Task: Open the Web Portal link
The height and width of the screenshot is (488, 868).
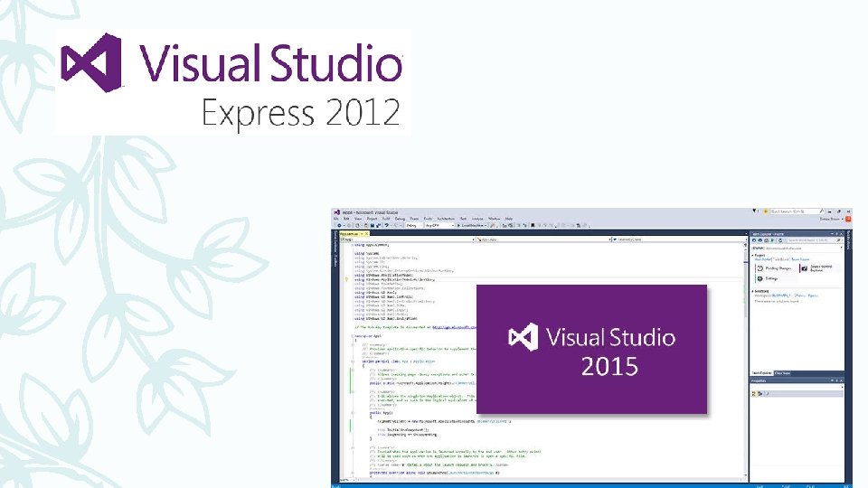Action: [x=762, y=259]
